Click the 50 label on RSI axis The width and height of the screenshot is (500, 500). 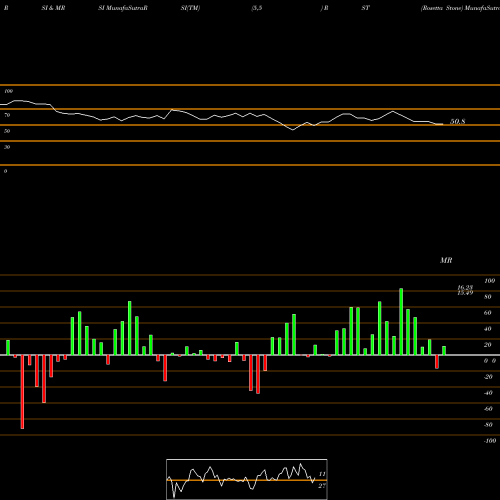coord(7,131)
